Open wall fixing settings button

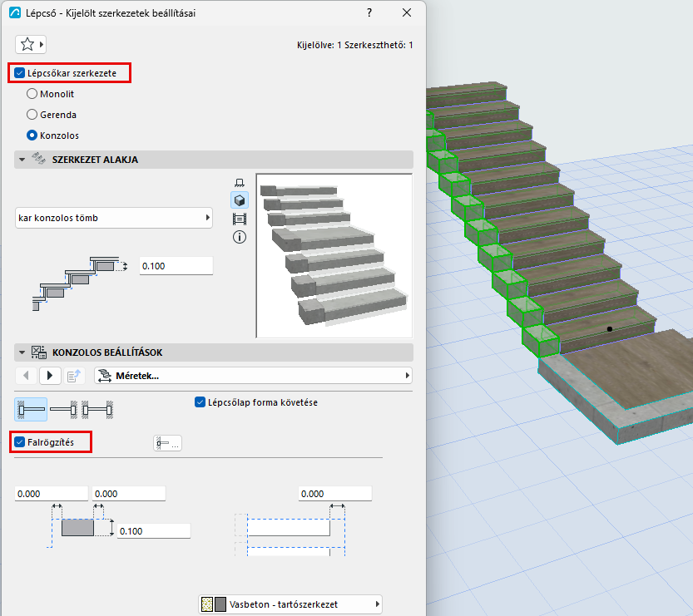click(x=167, y=443)
